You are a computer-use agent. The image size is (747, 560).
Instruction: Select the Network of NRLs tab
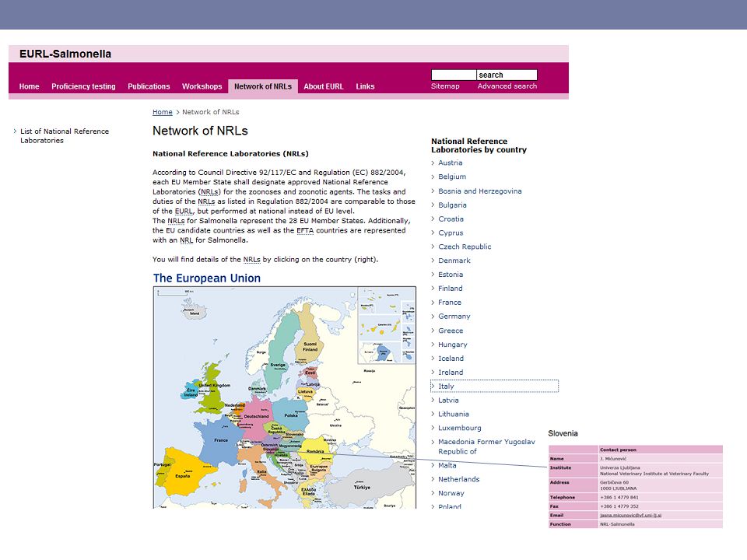263,86
